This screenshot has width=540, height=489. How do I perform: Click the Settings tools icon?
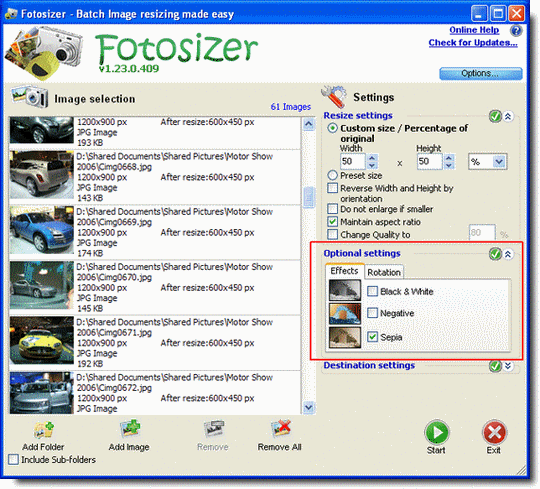(334, 97)
